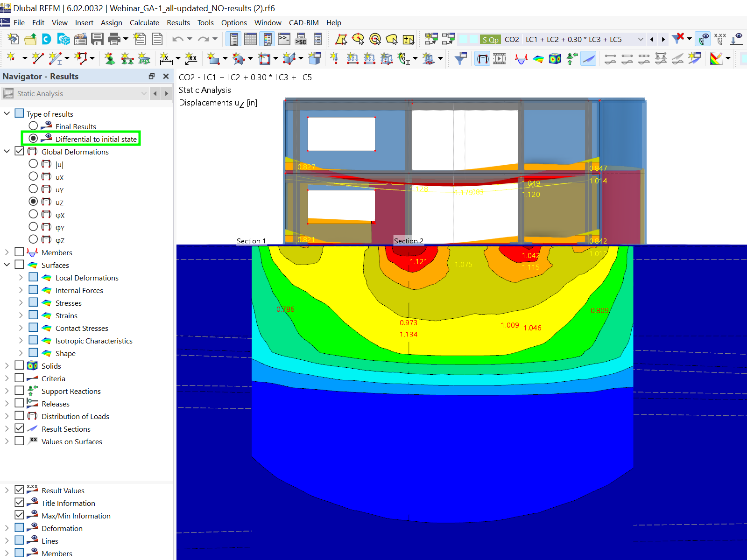Screen dimensions: 747x560
Task: Open the load combination CO2 dropdown
Action: pos(641,39)
